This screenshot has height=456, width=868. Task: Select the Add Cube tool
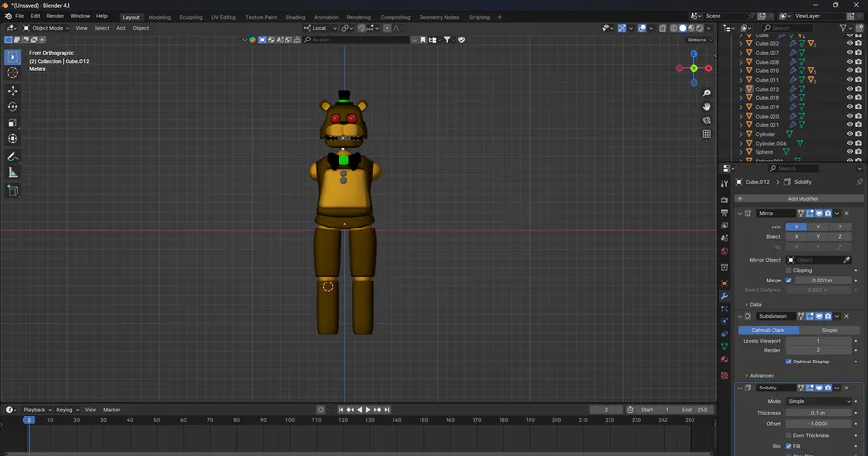(13, 191)
